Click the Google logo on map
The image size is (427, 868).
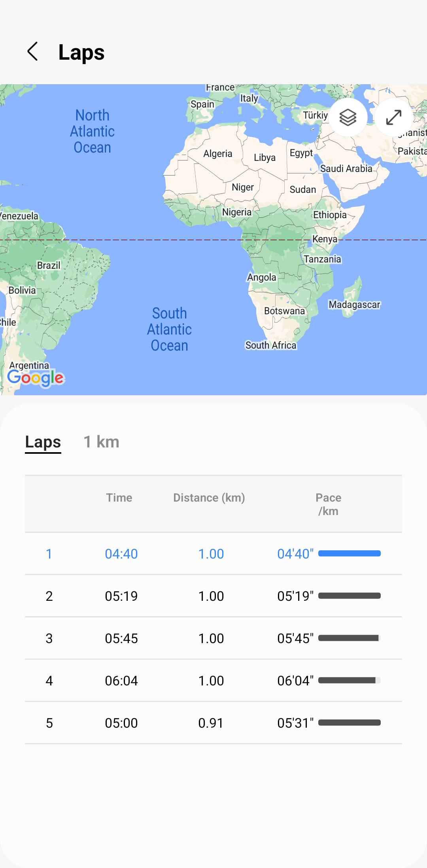[36, 378]
